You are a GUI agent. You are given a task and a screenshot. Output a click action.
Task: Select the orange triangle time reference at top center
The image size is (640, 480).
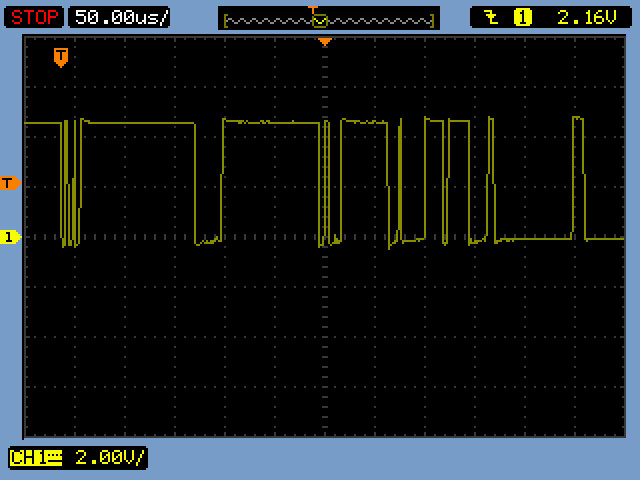(x=324, y=42)
